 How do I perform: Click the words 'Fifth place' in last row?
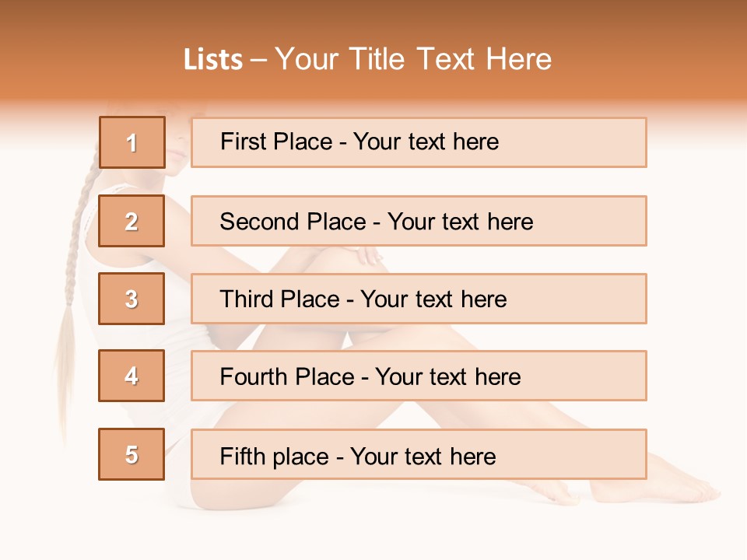275,457
